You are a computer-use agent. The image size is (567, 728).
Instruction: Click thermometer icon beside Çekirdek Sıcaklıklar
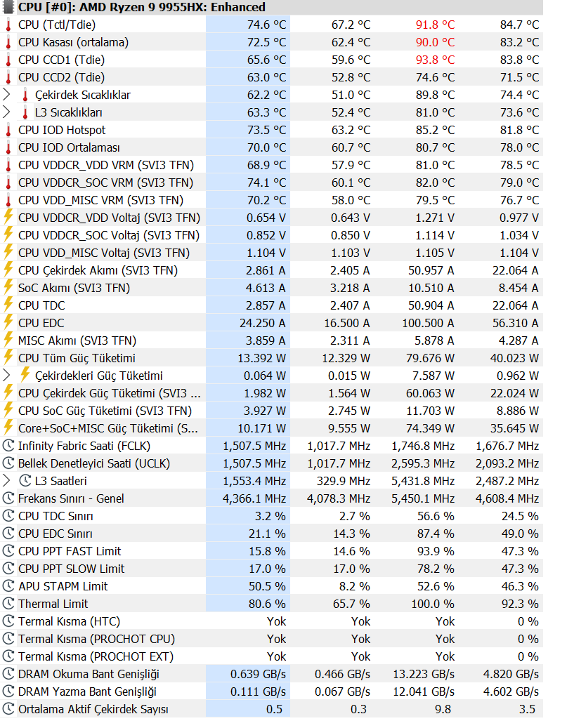pos(25,95)
